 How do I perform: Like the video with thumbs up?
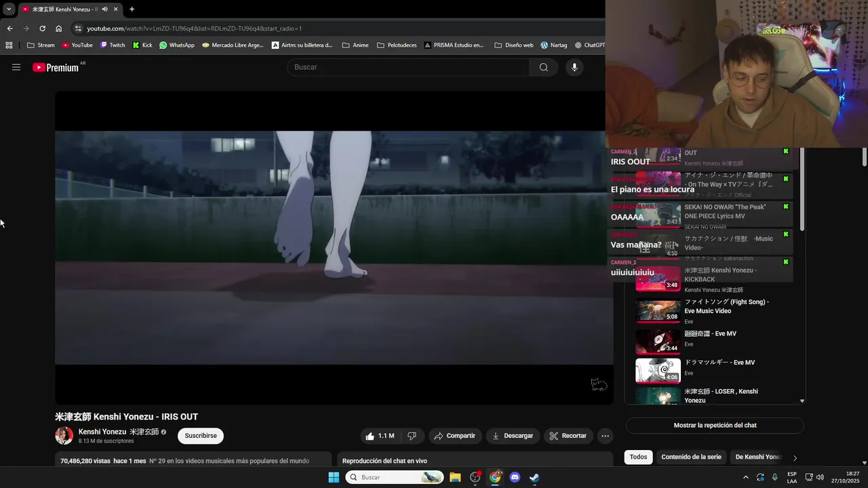tap(379, 436)
